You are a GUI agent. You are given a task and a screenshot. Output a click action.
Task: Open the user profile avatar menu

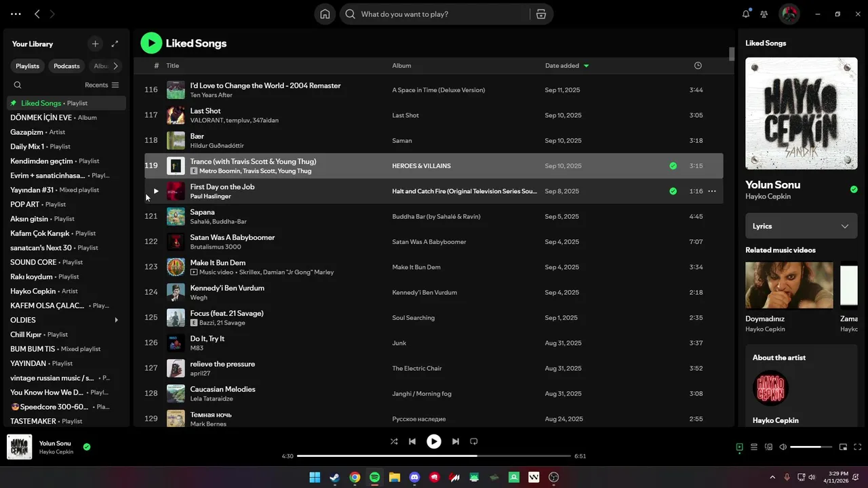[789, 14]
